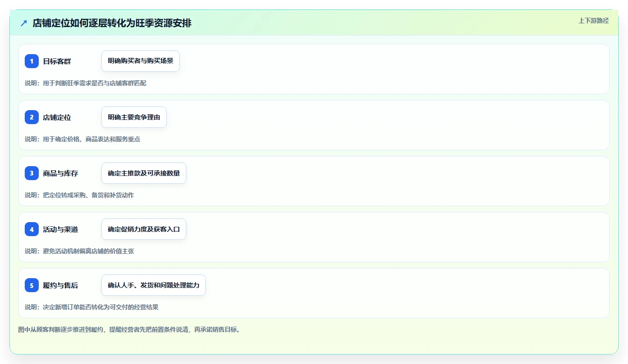Click the 上下游路径 label in the header
The image size is (628, 364).
click(593, 21)
